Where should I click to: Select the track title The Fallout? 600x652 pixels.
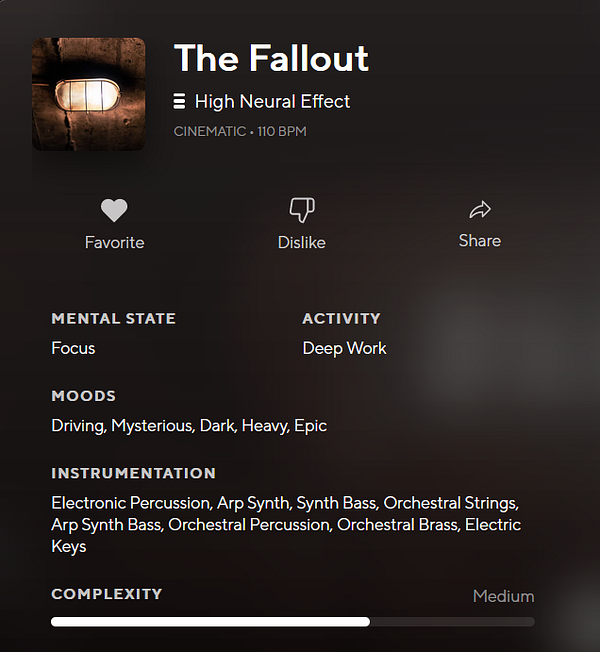pos(271,58)
